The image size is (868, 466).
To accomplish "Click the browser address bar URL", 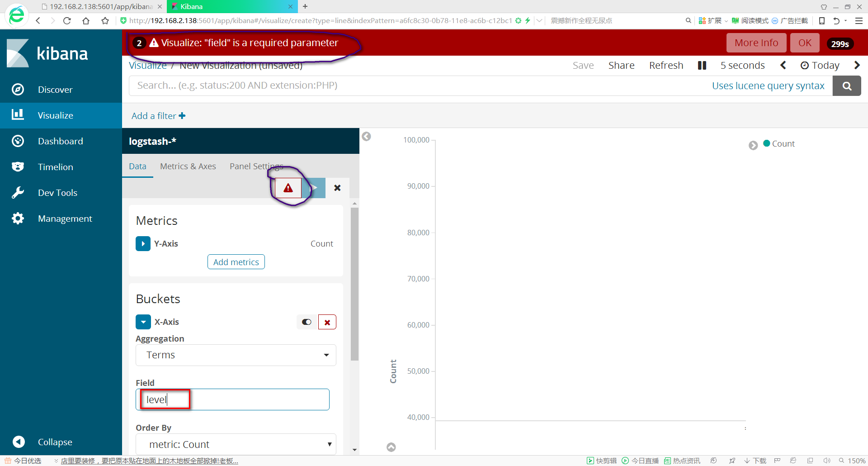I will coord(320,21).
